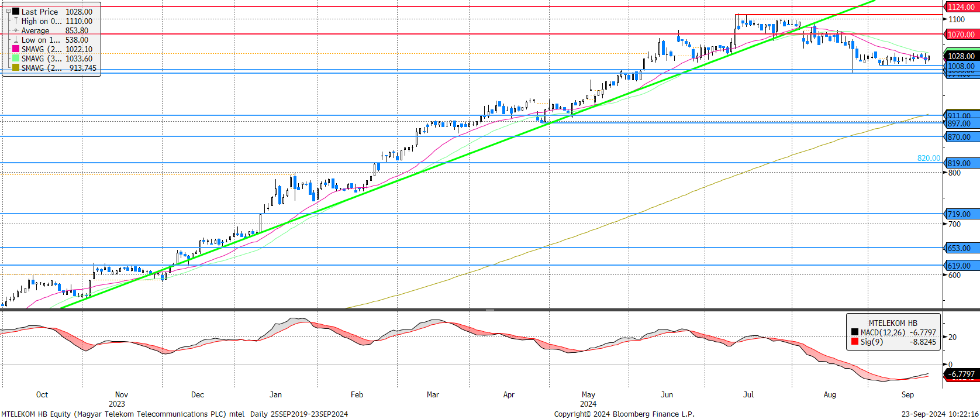Click the blue 653.00 price tag
The height and width of the screenshot is (419, 980).
tap(962, 248)
